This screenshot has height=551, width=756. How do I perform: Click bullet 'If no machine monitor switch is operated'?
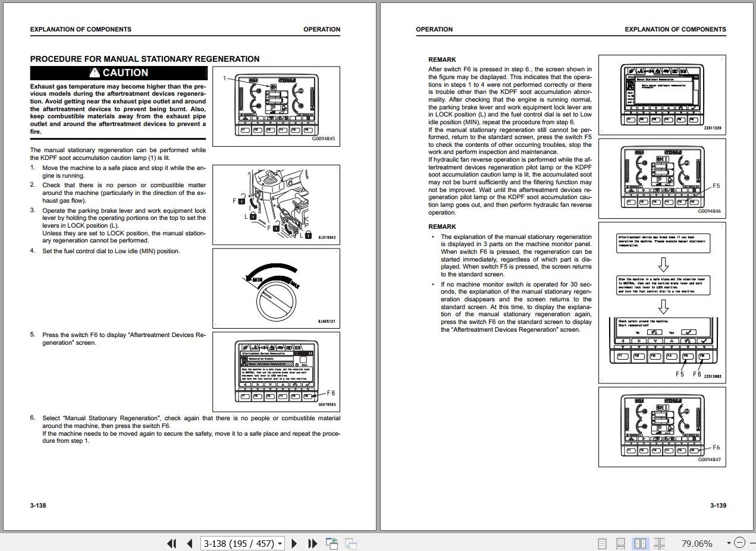(x=516, y=307)
